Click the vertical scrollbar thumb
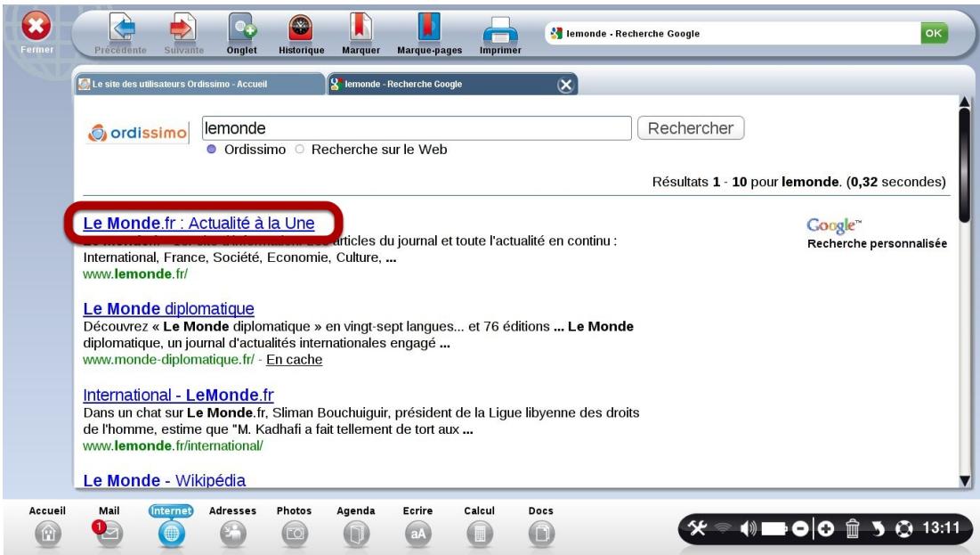This screenshot has height=555, width=980. point(964,164)
